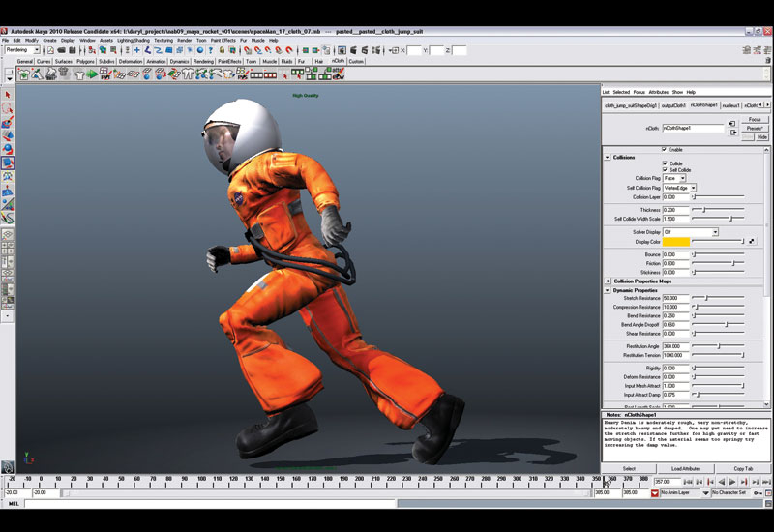Adjust the Stretch Resistance slider

pyautogui.click(x=706, y=298)
